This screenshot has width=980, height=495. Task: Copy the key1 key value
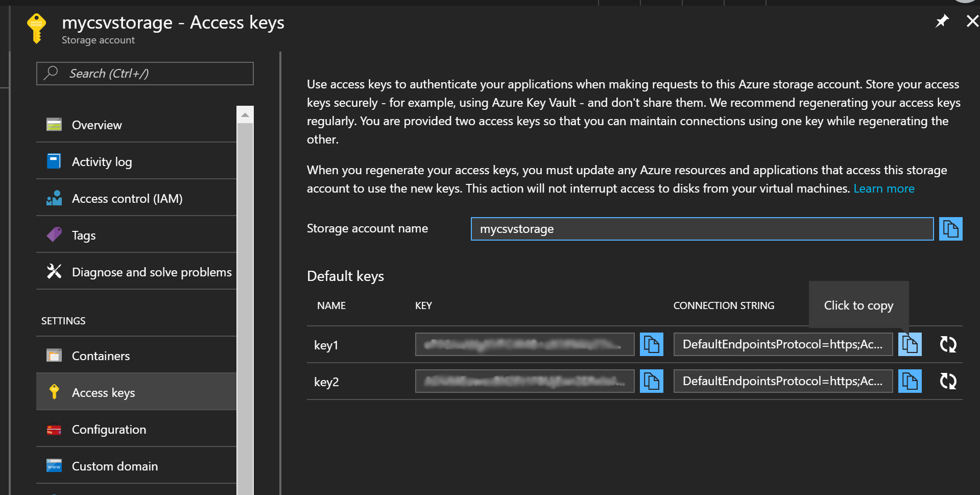[652, 344]
